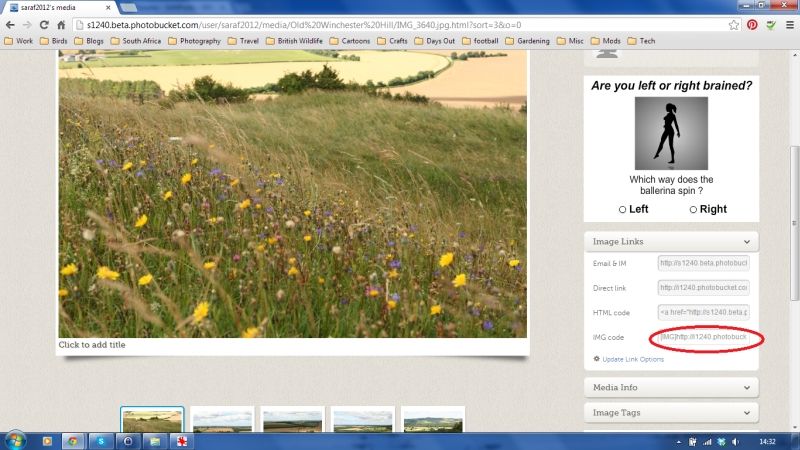Click the Chrome taskbar icon
800x450 pixels.
(73, 441)
